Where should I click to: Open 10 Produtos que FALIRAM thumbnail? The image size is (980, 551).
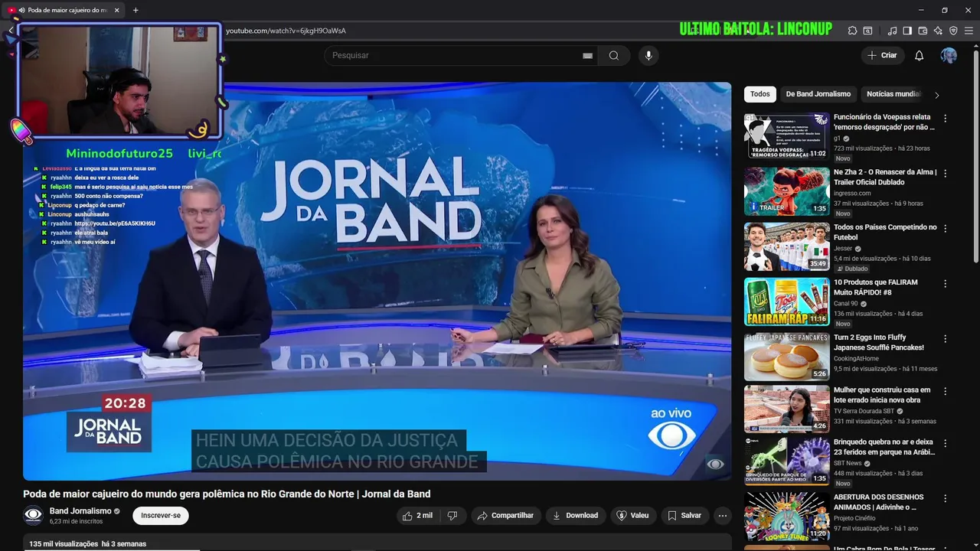(x=786, y=302)
